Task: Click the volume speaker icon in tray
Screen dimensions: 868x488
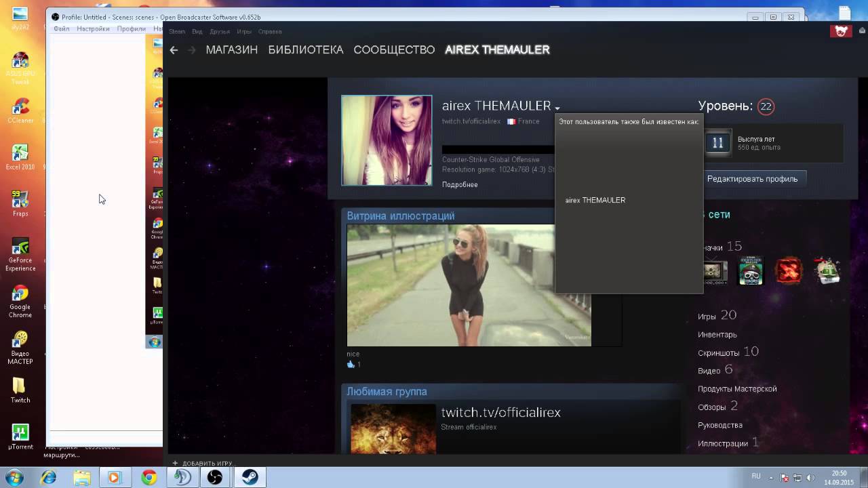Action: pos(811,477)
